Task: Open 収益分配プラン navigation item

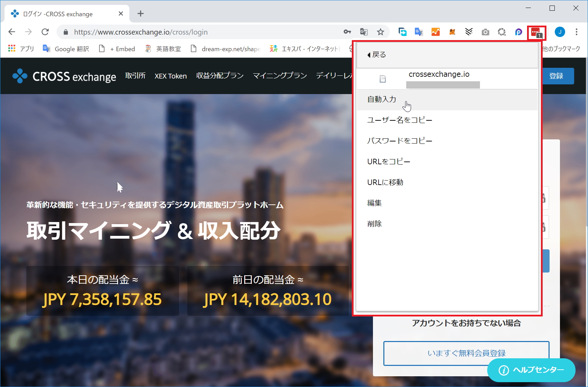Action: tap(220, 76)
